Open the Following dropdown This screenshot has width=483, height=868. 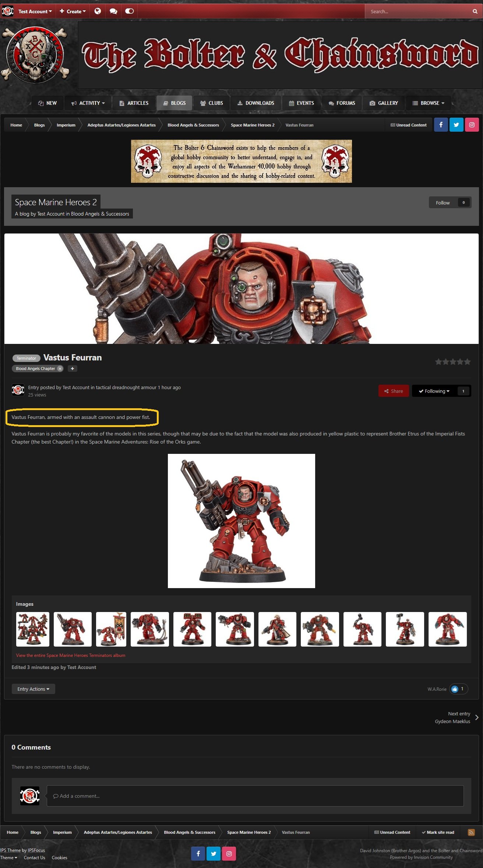(434, 391)
